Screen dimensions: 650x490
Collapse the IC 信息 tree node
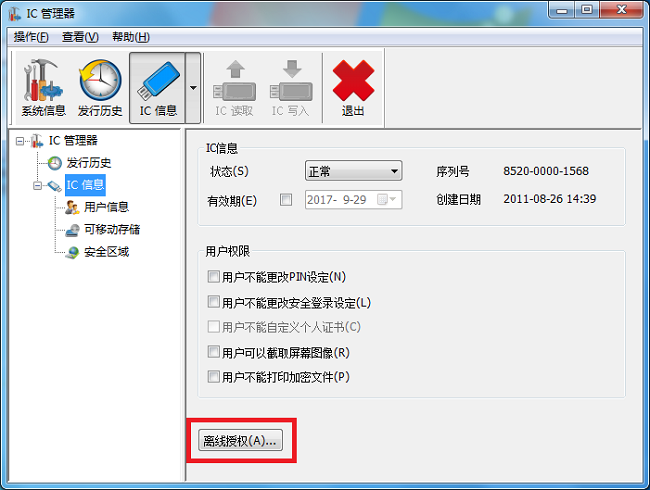[37, 185]
